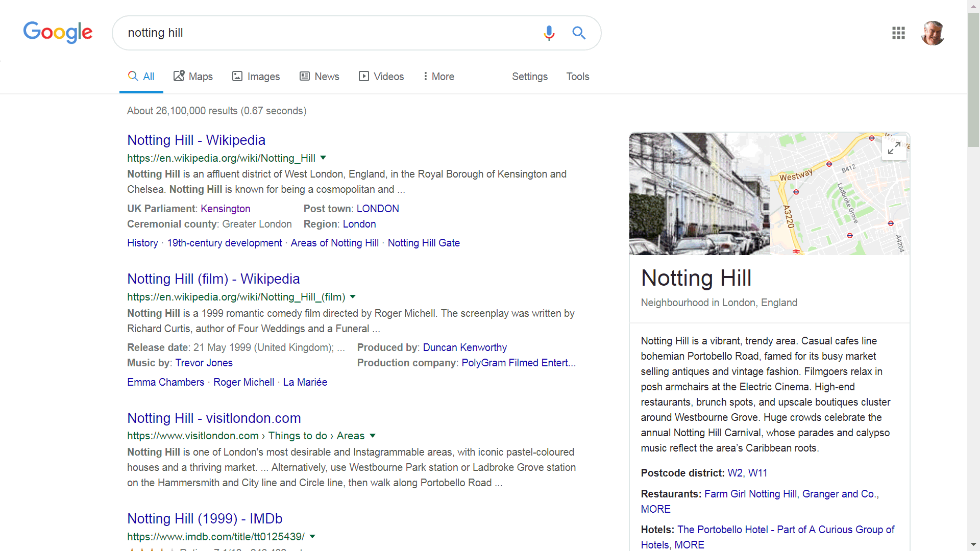Click the Notting Hill street photo thumbnail

coord(699,194)
